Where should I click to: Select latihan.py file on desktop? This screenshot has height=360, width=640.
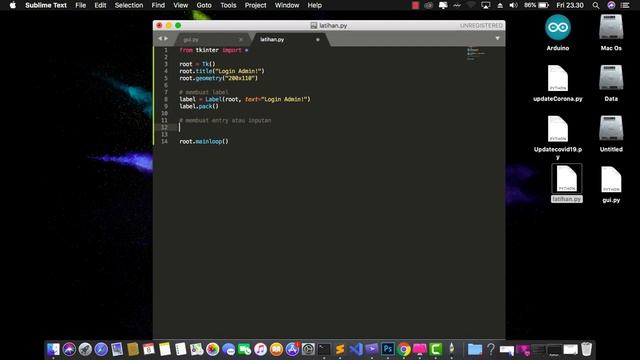[x=567, y=183]
